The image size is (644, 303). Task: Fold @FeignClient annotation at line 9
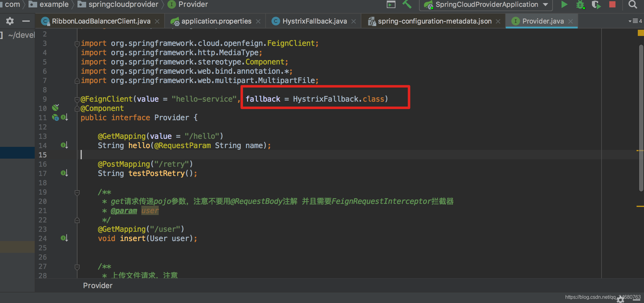(77, 99)
